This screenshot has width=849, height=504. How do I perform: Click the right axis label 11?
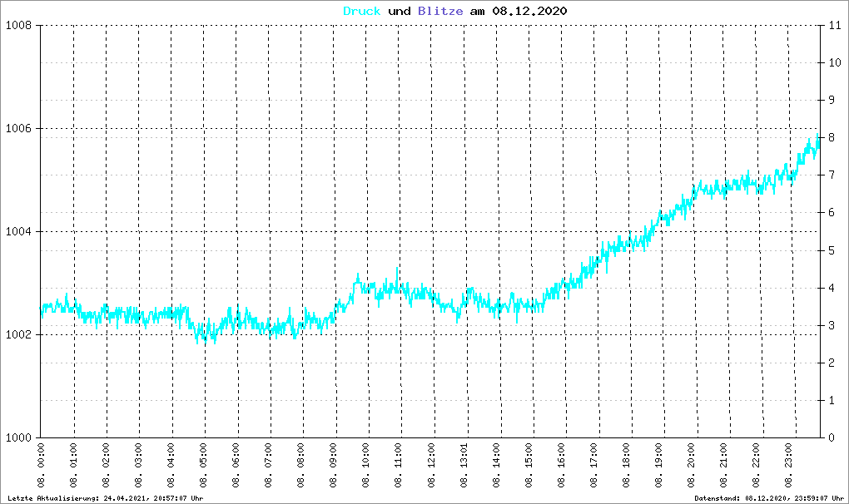click(834, 26)
